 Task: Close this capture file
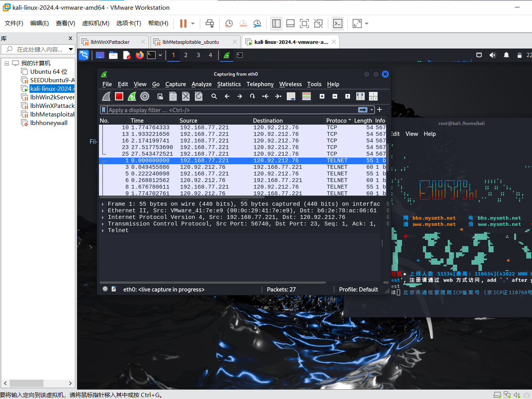point(186,96)
